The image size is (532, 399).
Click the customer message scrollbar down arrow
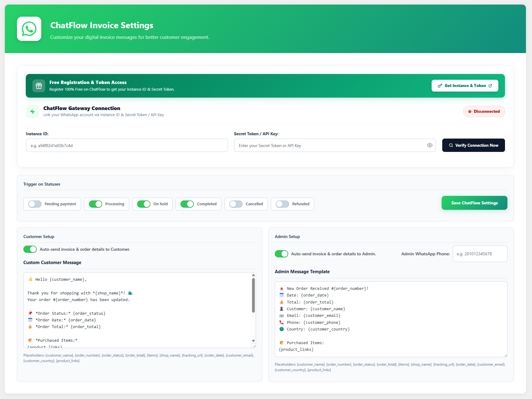tap(254, 341)
